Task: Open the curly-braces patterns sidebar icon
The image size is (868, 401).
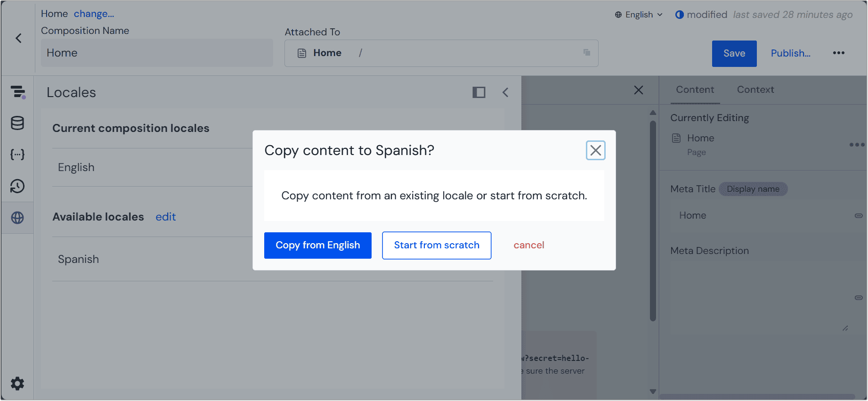Action: pos(17,155)
